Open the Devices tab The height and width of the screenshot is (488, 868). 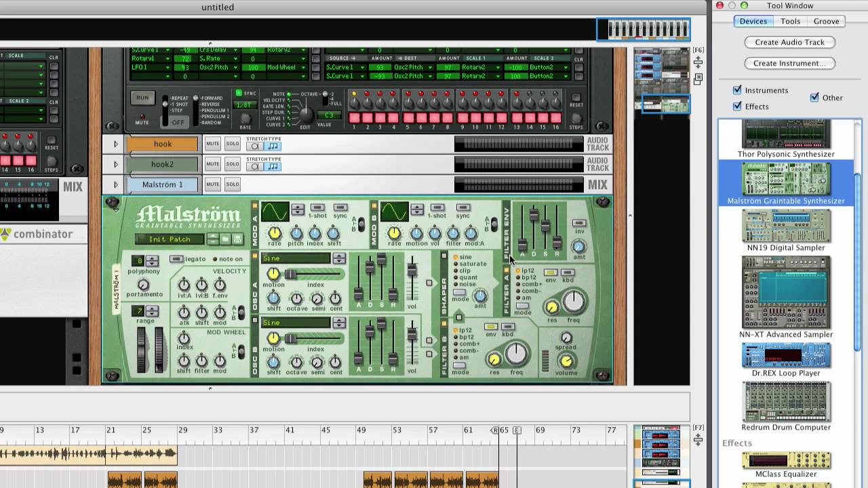[x=753, y=21]
